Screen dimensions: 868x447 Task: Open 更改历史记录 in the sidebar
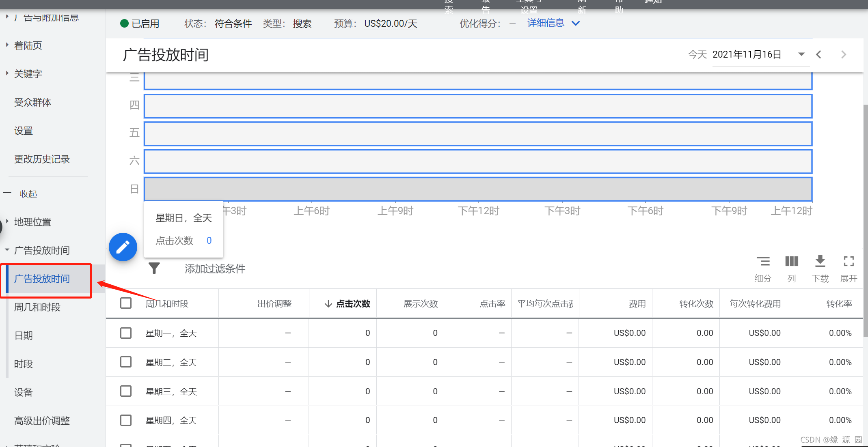pyautogui.click(x=42, y=159)
